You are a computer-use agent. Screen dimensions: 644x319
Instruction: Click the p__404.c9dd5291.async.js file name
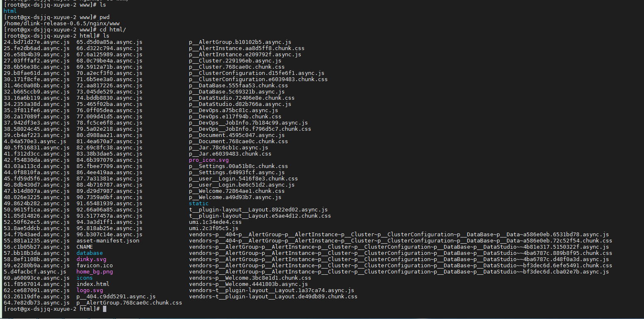tap(116, 297)
